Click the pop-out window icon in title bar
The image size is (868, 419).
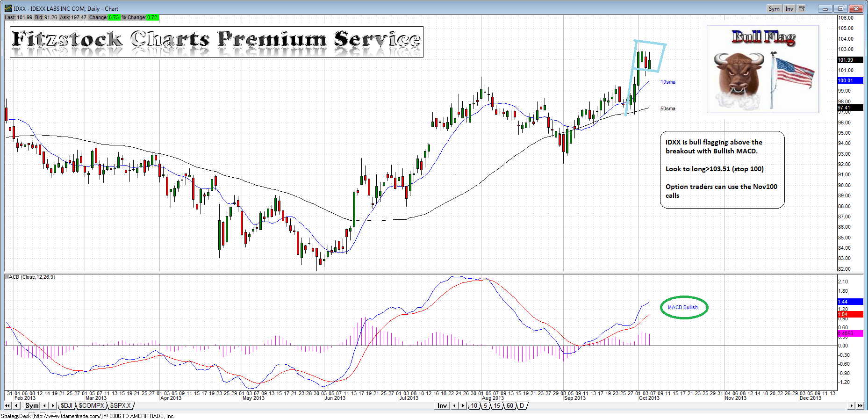click(802, 8)
